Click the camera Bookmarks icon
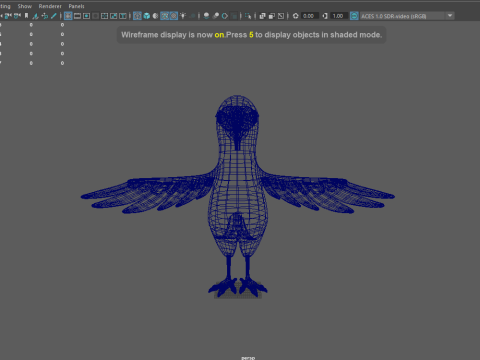480x360 pixels. pos(26,16)
